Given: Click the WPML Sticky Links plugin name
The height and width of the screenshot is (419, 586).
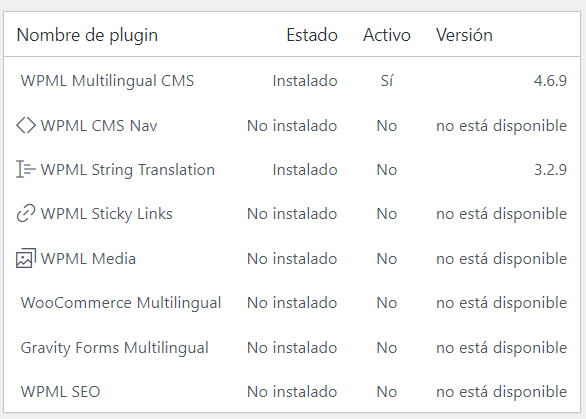Looking at the screenshot, I should pos(107,214).
